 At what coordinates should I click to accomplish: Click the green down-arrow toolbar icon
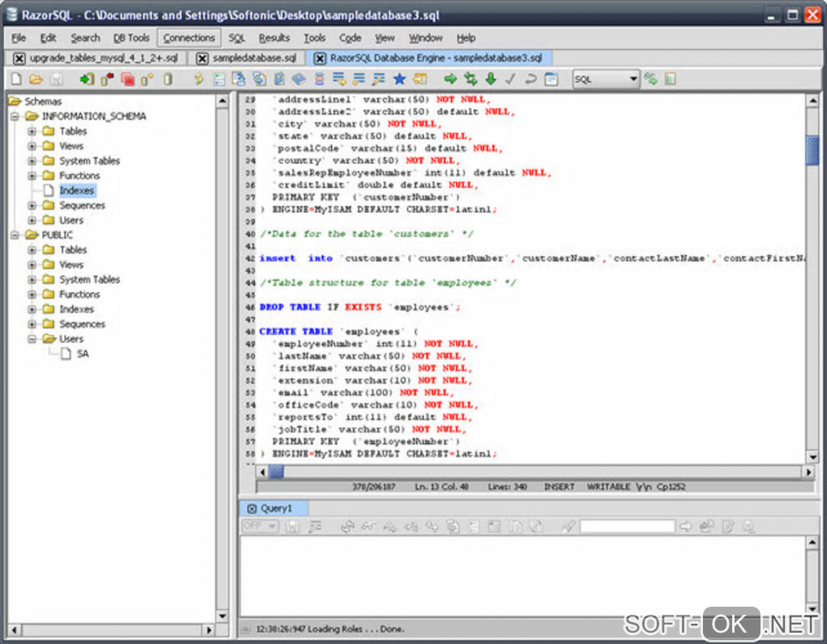[x=491, y=79]
